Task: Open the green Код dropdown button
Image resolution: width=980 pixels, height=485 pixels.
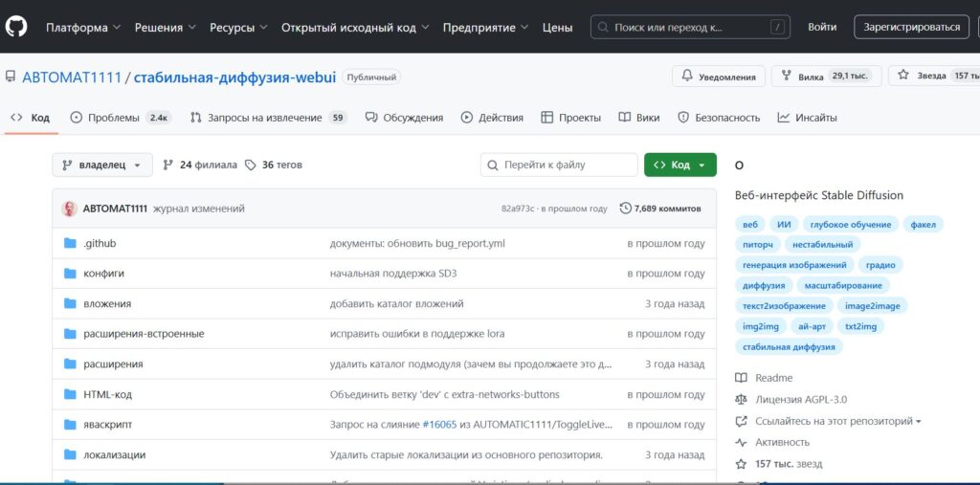Action: coord(679,165)
